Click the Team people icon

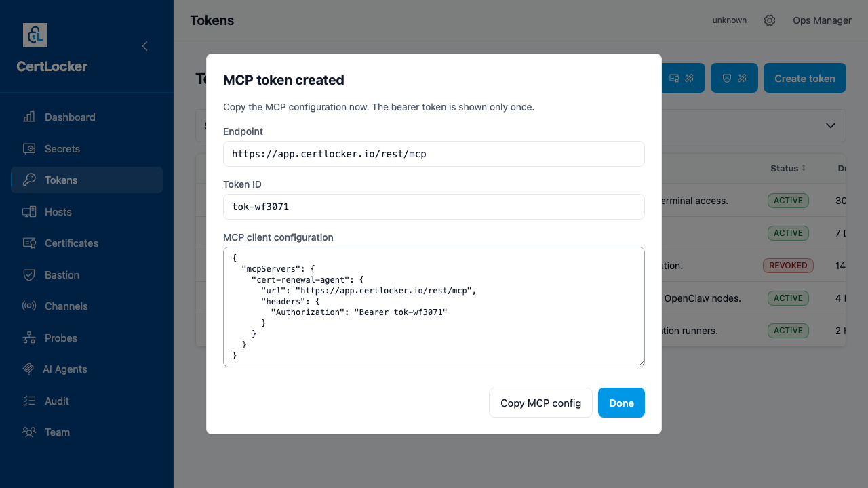(29, 432)
